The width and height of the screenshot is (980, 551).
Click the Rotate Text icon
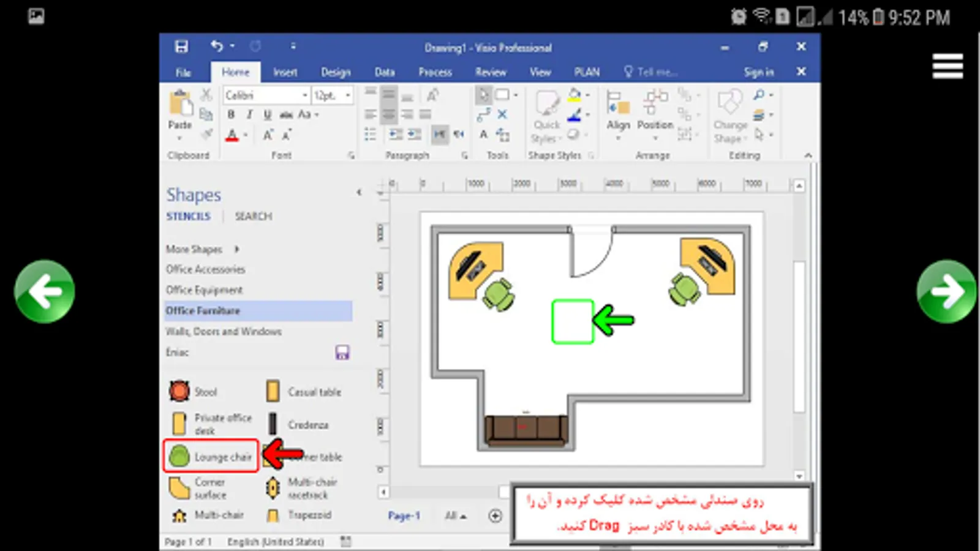click(432, 95)
